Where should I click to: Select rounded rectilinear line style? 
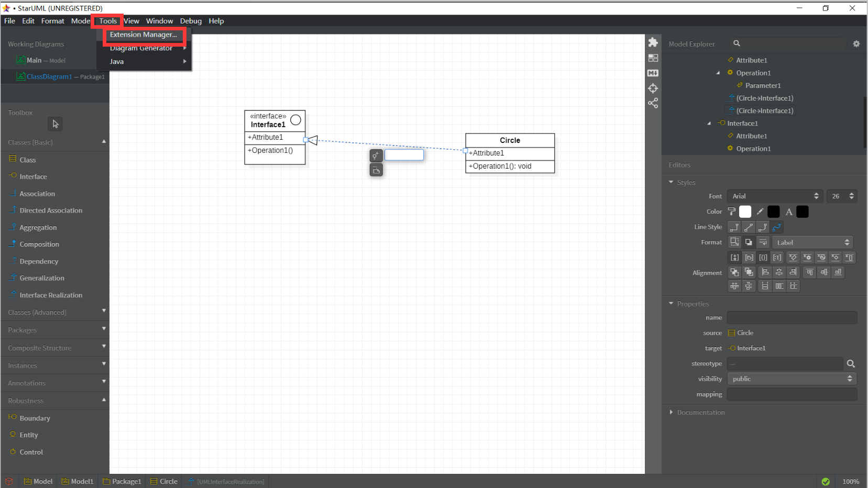click(x=763, y=227)
